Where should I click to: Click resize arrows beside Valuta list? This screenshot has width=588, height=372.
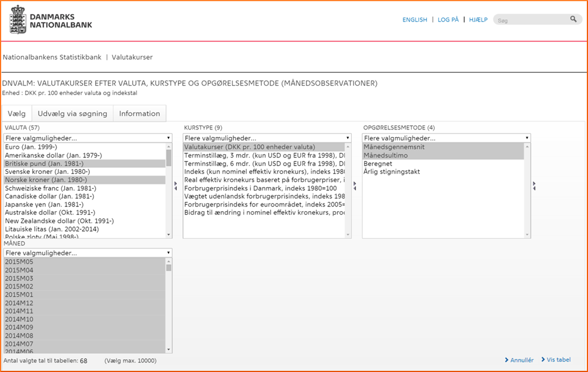176,186
